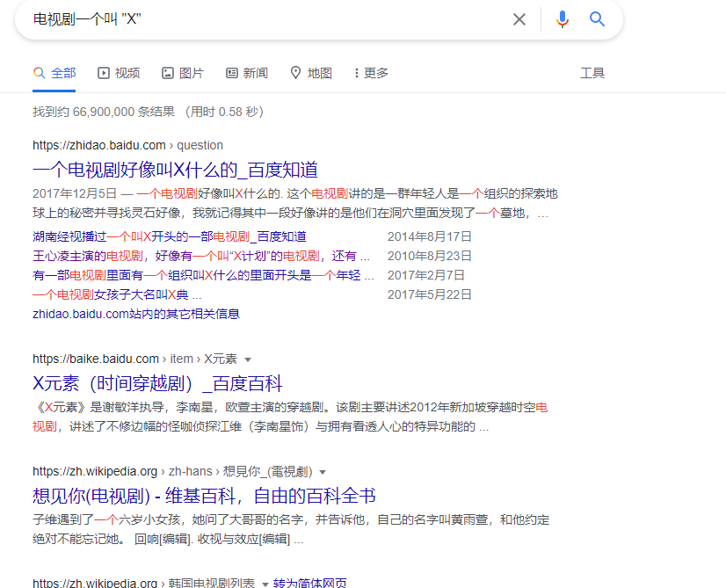Open result X元素（时间穿越剧）_百度百科

tap(157, 383)
